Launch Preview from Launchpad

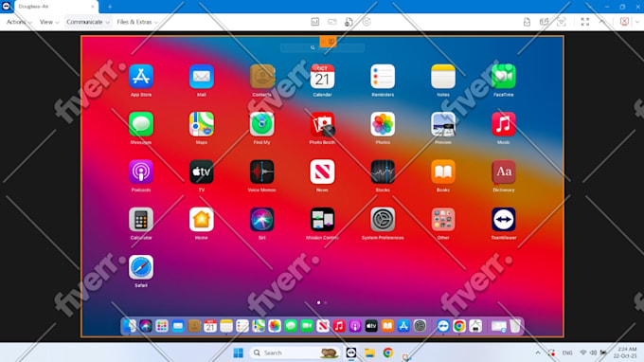(443, 124)
